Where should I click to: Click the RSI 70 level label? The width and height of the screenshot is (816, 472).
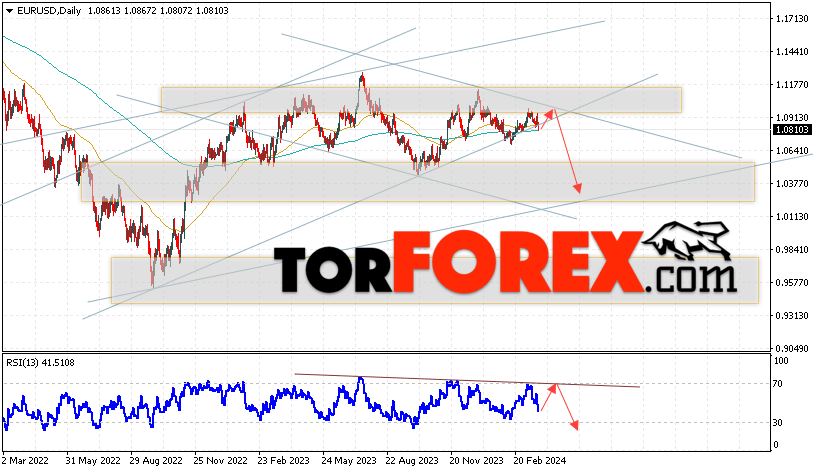click(x=777, y=384)
